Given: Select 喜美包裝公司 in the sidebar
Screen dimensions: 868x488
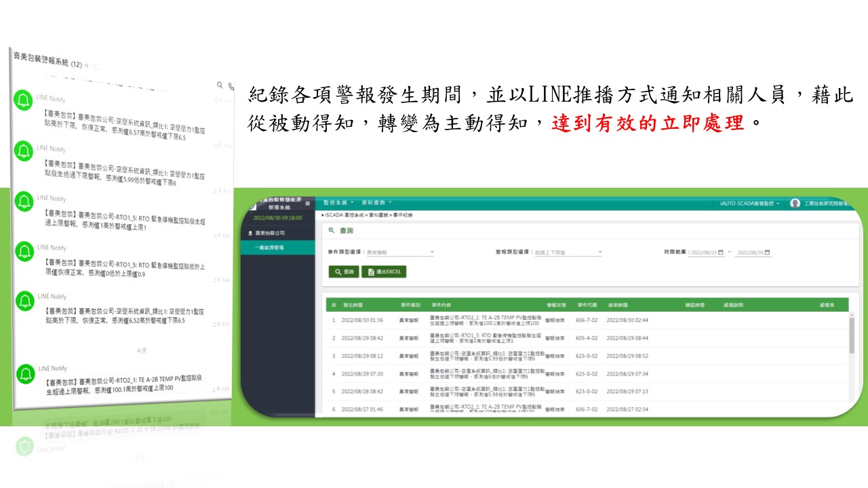Looking at the screenshot, I should (x=271, y=232).
